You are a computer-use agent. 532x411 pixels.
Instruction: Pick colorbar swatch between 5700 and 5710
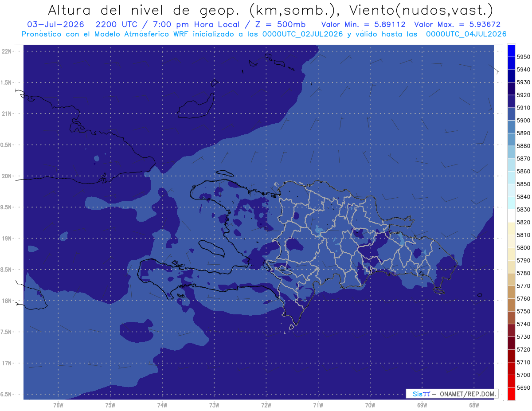pyautogui.click(x=511, y=368)
